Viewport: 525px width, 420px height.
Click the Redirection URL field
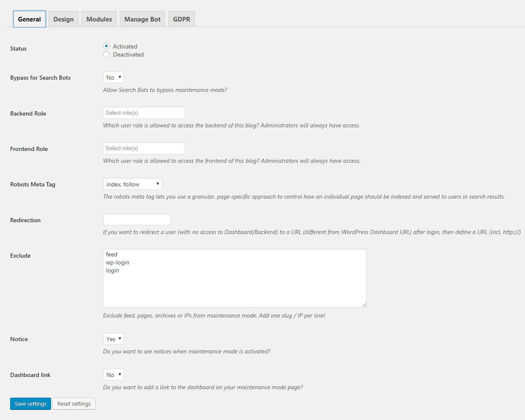point(137,219)
